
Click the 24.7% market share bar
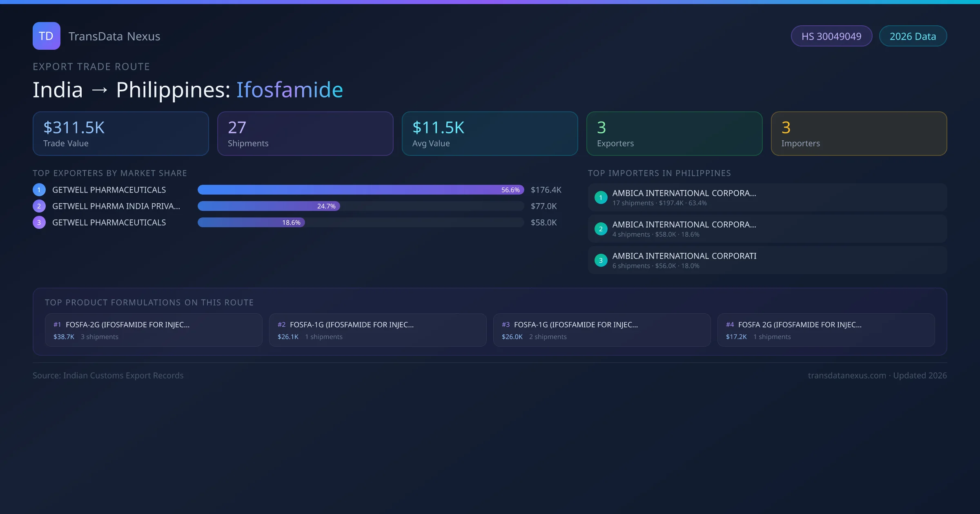tap(269, 206)
